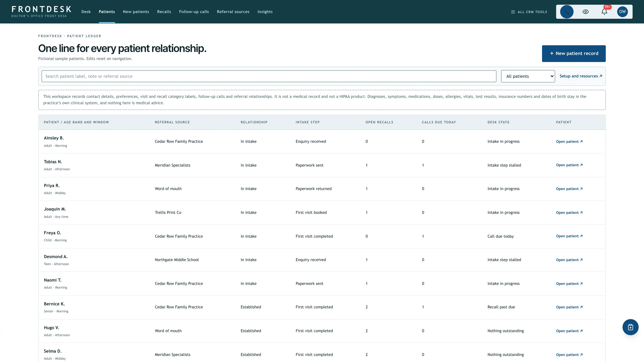
Task: Click the Desk State column header
Action: 498,122
